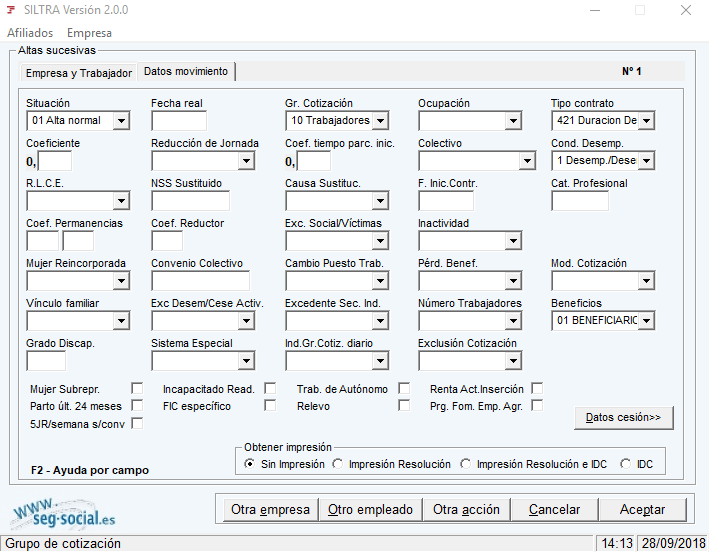Switch to the Empresa y Trabajador tab
Screen dimensions: 709x552
(x=78, y=73)
